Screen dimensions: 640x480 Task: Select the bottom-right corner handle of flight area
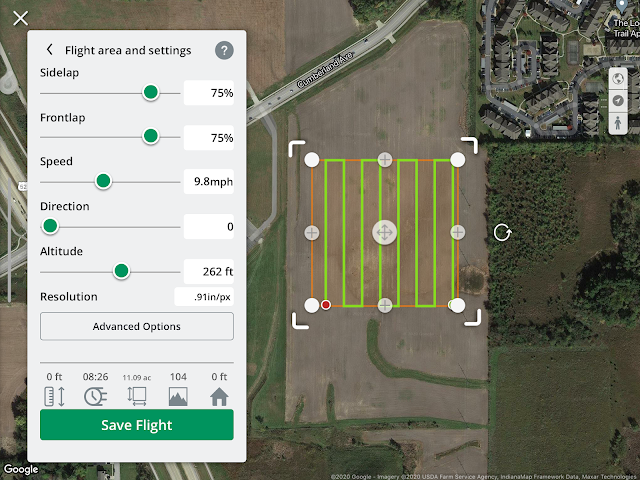coord(458,305)
